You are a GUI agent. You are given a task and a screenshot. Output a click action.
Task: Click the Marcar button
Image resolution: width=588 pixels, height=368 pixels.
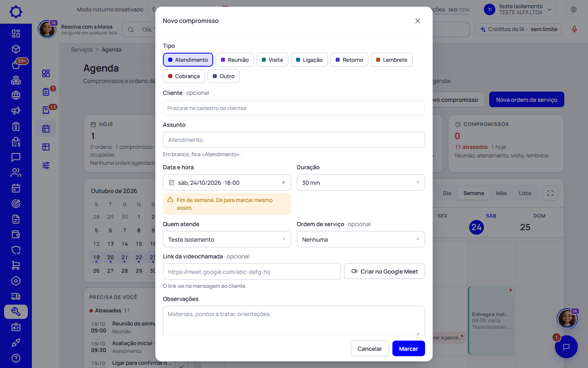[x=408, y=348]
